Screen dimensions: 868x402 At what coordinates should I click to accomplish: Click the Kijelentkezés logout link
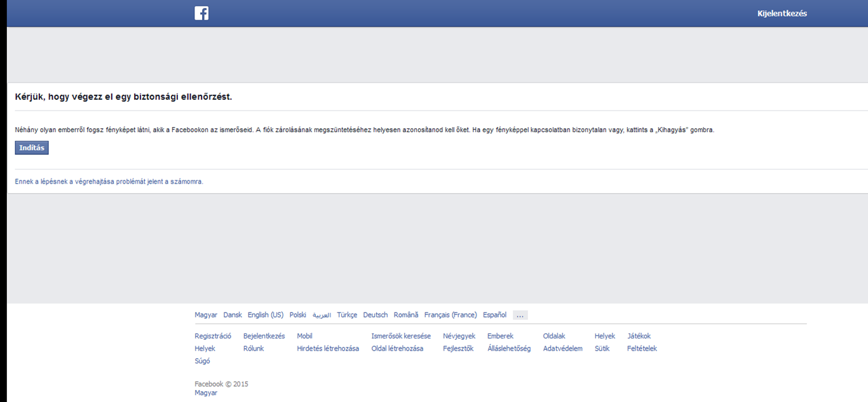point(782,13)
